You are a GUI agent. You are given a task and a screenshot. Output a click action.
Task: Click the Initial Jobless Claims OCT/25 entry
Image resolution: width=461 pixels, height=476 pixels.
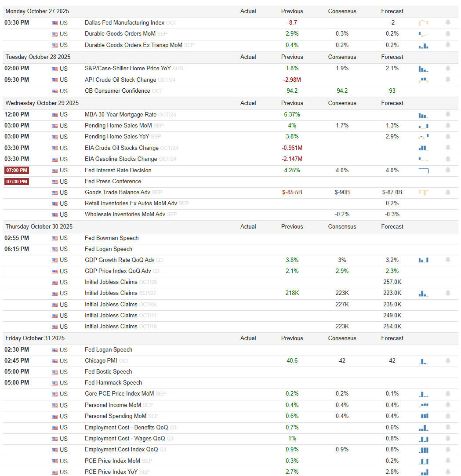[120, 282]
